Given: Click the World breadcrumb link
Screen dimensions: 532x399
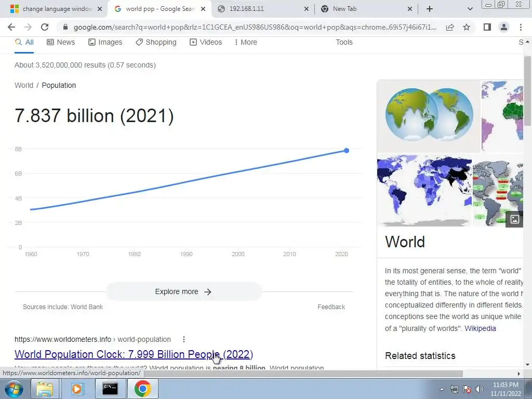Looking at the screenshot, I should (24, 86).
